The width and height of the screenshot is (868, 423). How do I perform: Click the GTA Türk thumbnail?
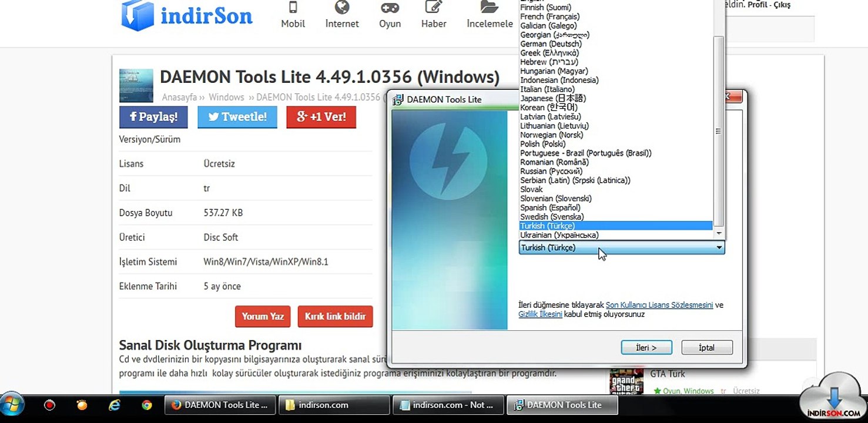[625, 380]
